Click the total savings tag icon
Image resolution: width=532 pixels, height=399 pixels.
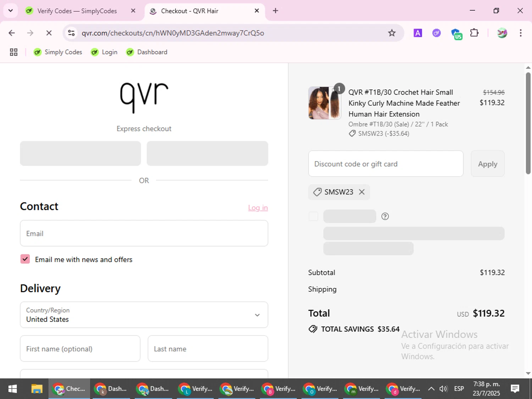click(313, 329)
